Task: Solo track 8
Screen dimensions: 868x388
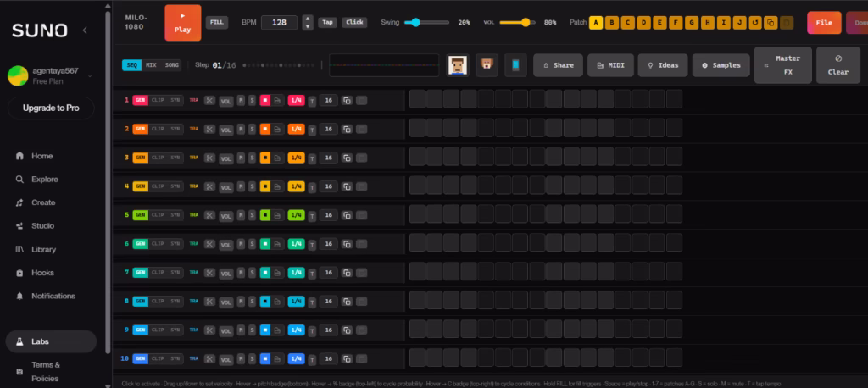Action: (252, 301)
